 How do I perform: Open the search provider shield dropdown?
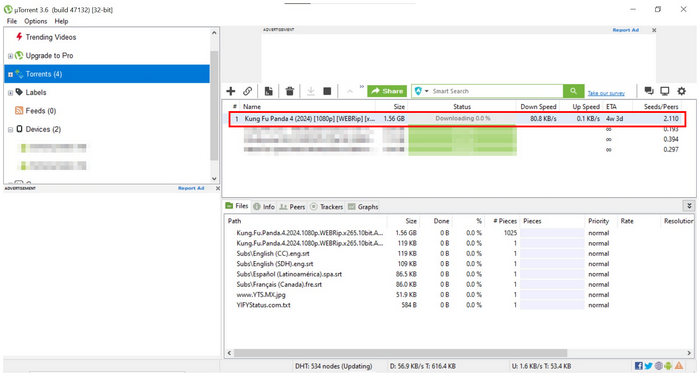pos(421,91)
